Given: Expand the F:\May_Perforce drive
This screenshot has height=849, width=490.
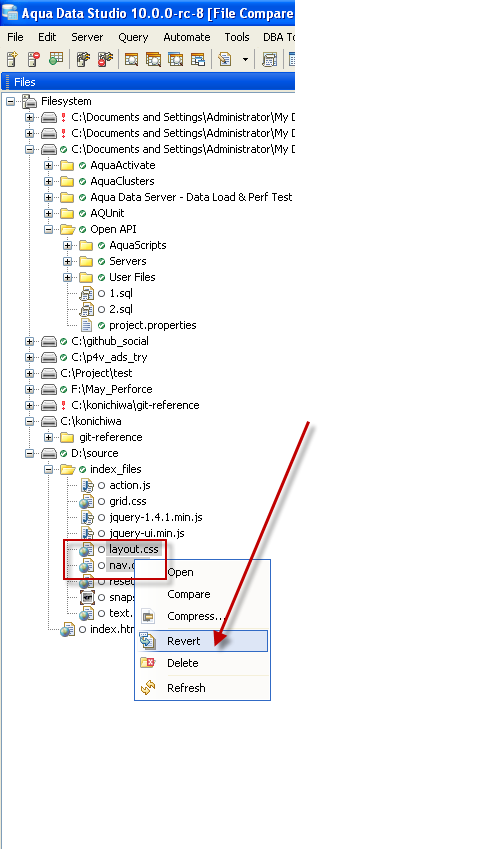Looking at the screenshot, I should [x=30, y=389].
